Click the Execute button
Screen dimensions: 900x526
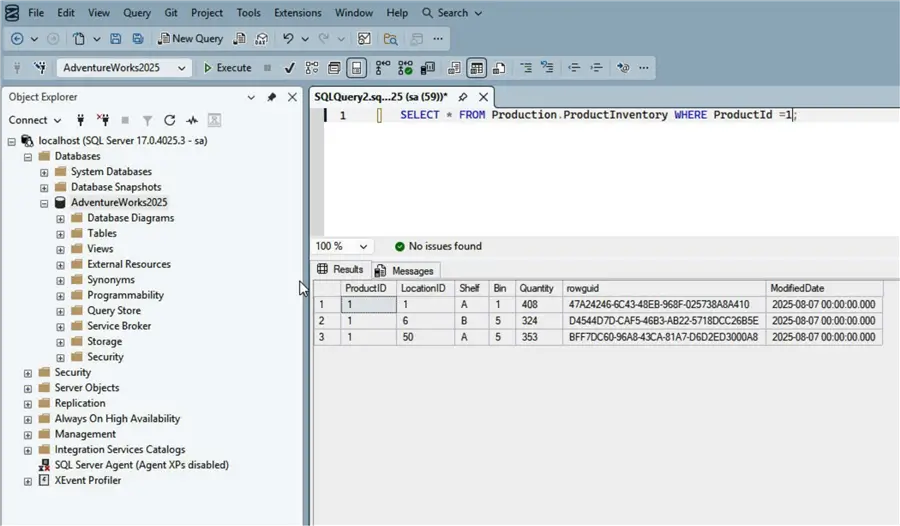click(227, 68)
